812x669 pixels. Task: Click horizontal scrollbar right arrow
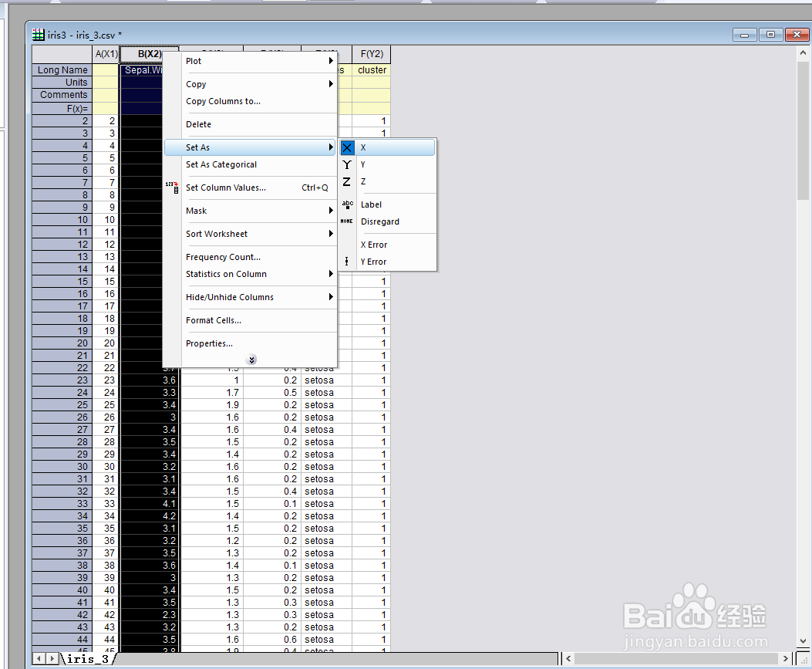pos(786,659)
